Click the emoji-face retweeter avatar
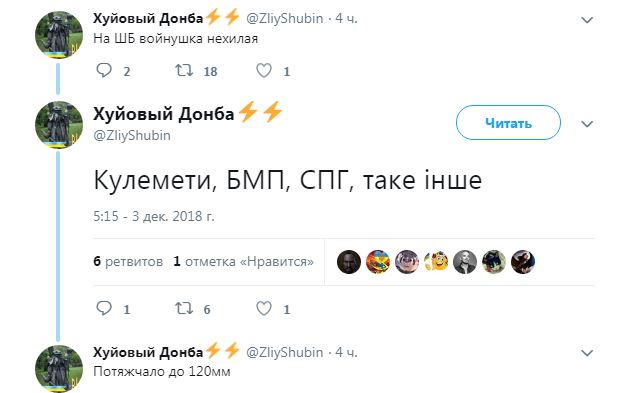The width and height of the screenshot is (631, 393). pyautogui.click(x=436, y=262)
